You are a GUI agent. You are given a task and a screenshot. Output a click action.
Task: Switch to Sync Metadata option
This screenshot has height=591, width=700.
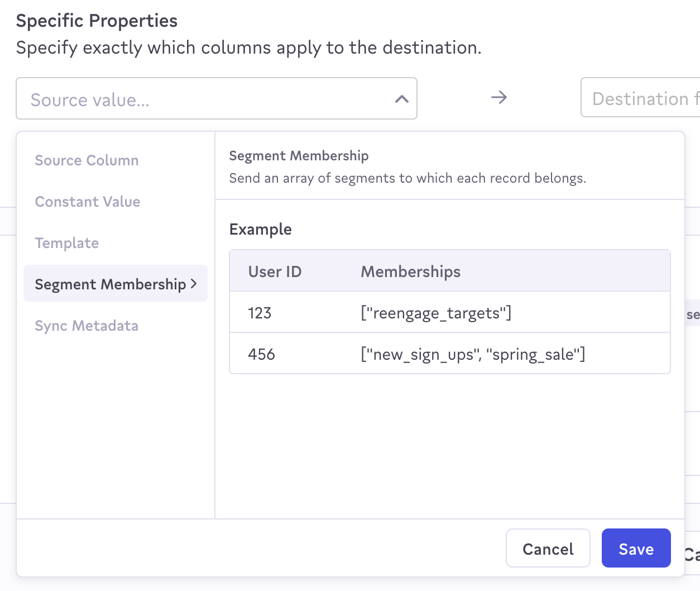click(x=87, y=326)
